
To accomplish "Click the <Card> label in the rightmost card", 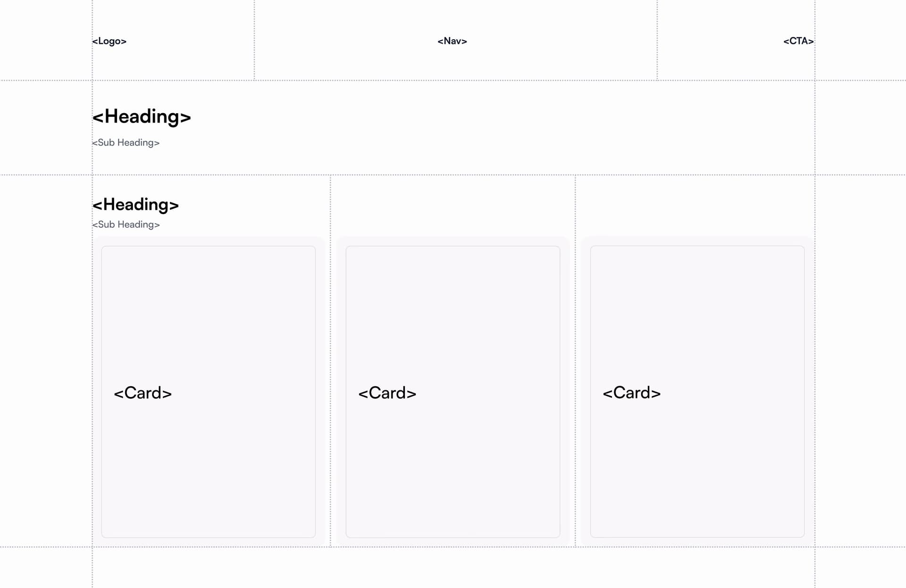I will tap(631, 393).
